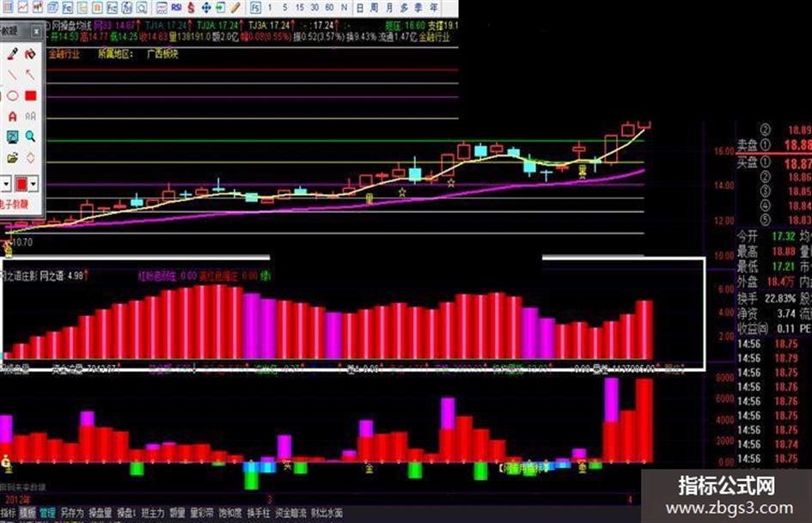Viewport: 812px width, 523px height.
Task: Open the red color swatch dropdown arrow
Action: pos(34,184)
